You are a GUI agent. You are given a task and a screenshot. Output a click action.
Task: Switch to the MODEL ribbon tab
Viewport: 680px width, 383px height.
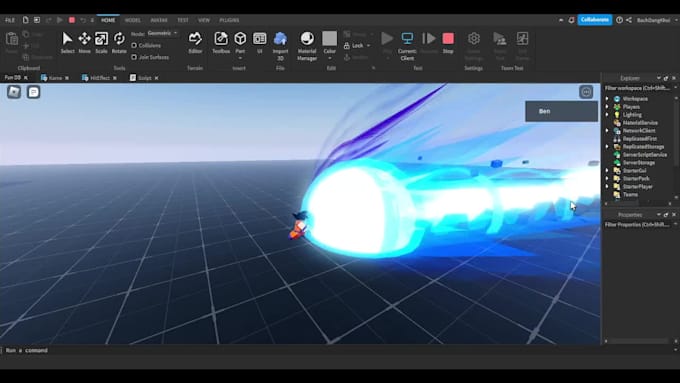(133, 20)
